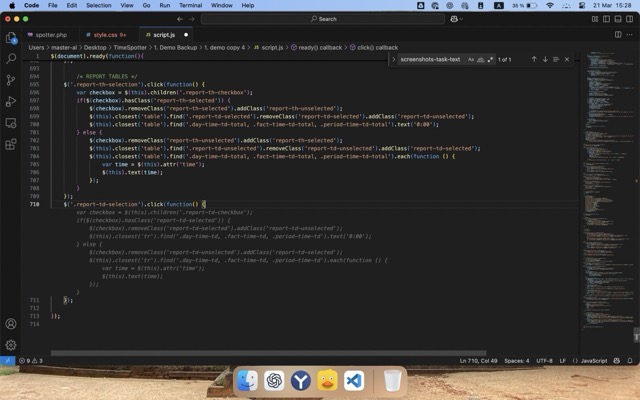Toggle Match Whole Word in find widget
The height and width of the screenshot is (400, 640).
coord(480,59)
